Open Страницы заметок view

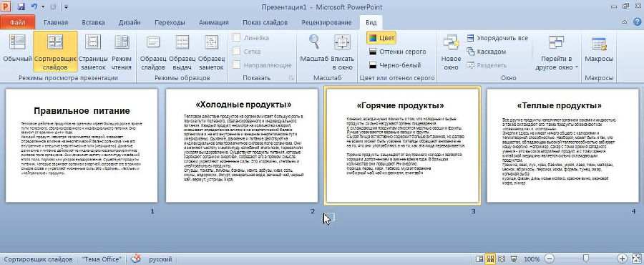93,52
